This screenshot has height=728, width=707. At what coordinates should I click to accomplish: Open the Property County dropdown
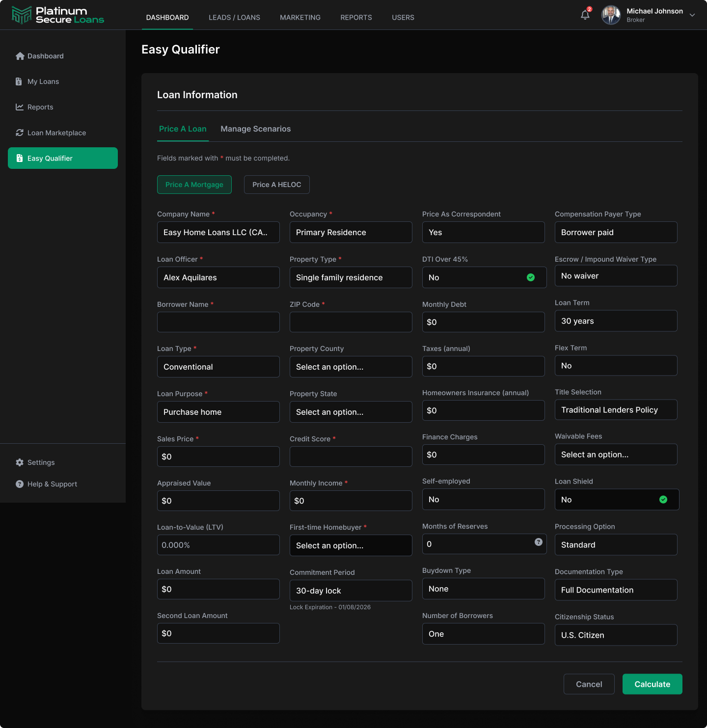351,367
